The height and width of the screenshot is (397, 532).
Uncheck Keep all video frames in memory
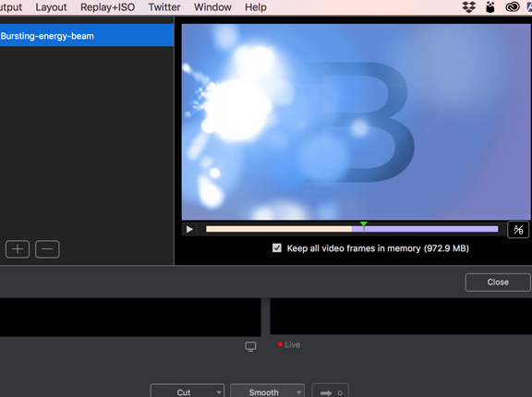point(277,247)
